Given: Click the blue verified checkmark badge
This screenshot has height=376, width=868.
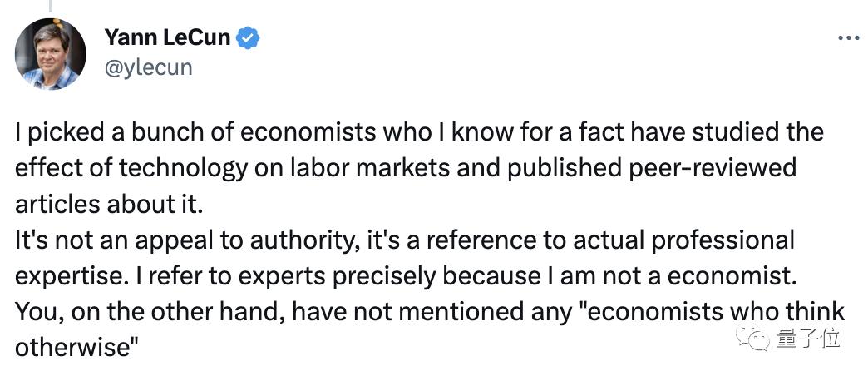Looking at the screenshot, I should pos(249,37).
